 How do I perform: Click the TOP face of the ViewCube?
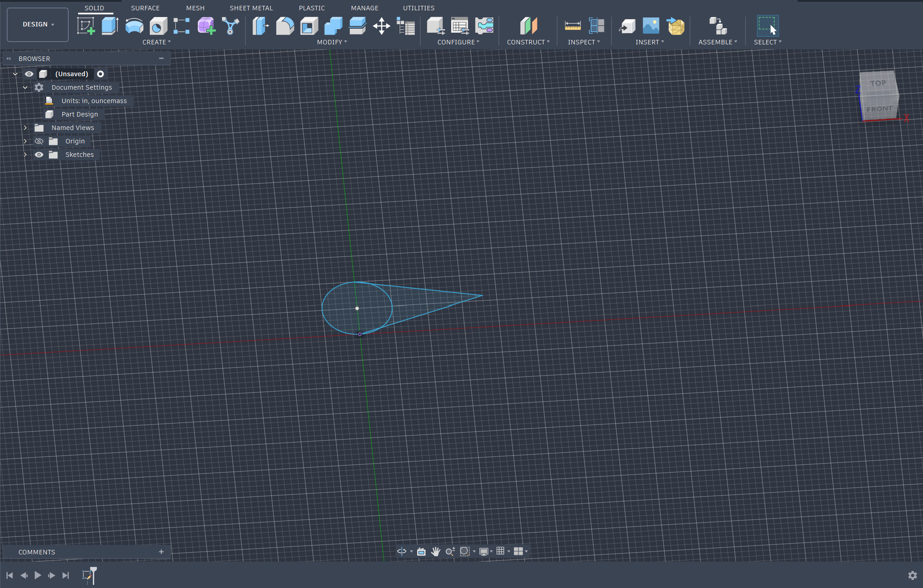point(878,83)
